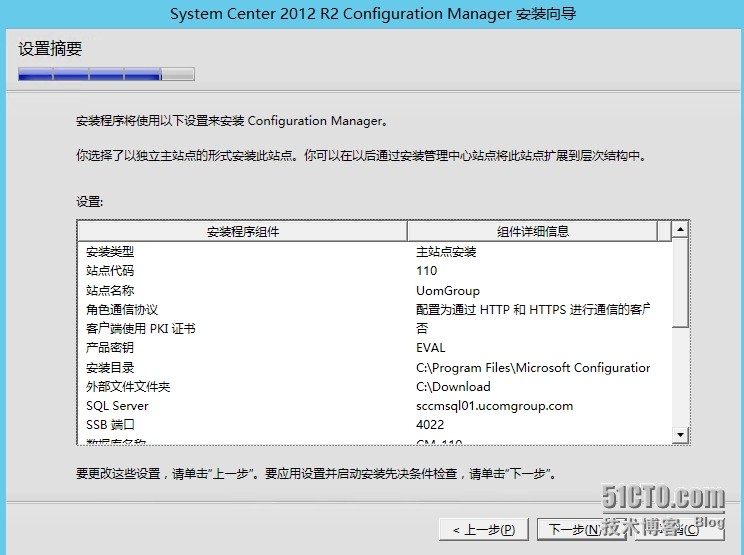Click the settings list scrollbar thumb

[680, 283]
